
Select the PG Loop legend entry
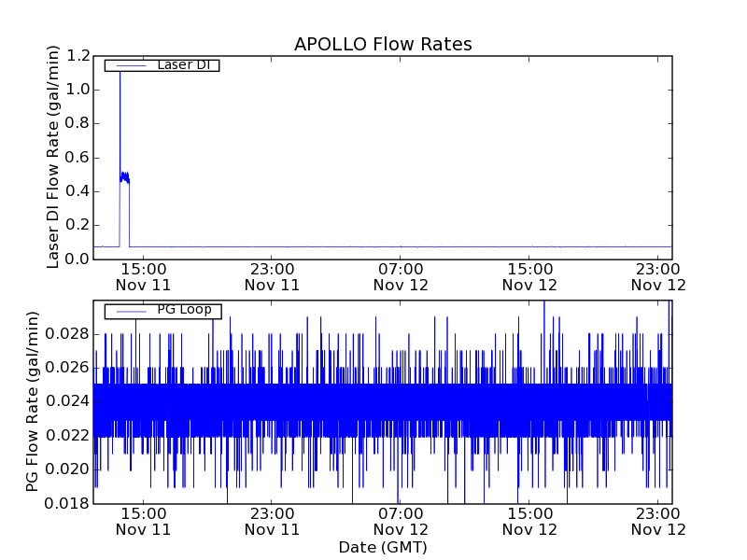pyautogui.click(x=184, y=310)
